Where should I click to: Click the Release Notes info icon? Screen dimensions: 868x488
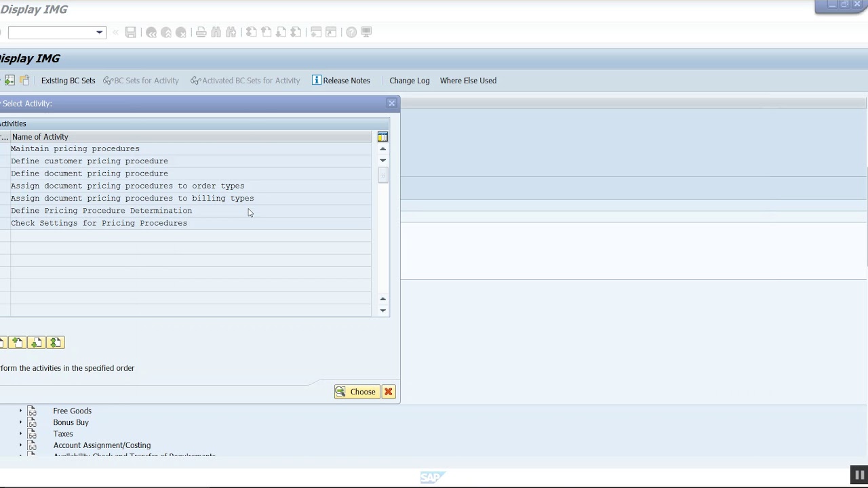pos(317,80)
